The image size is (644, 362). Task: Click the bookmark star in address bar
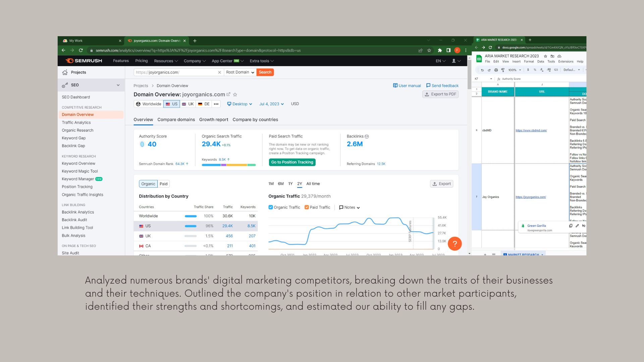coord(429,50)
